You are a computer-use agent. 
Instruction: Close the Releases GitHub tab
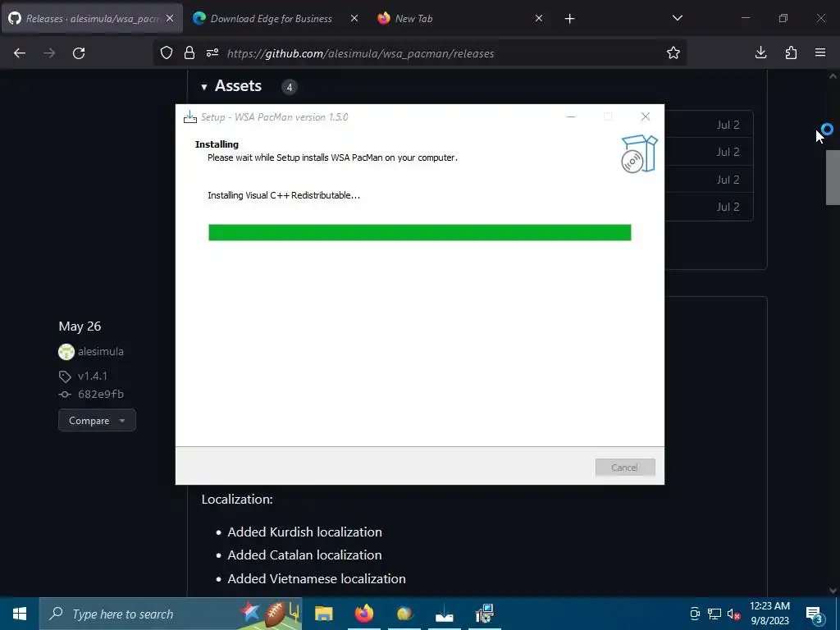pyautogui.click(x=170, y=19)
